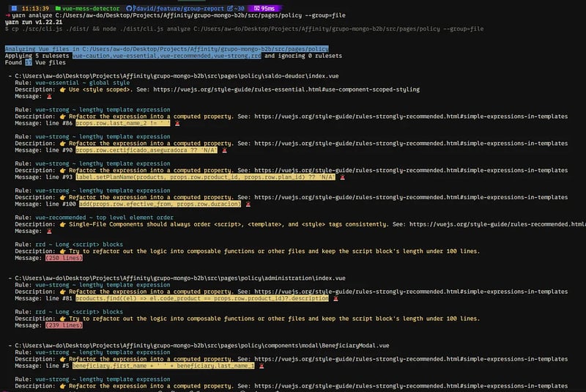Click the green folder icon beside vue-mess-detector
Screen dimensions: 586x392
click(x=58, y=8)
